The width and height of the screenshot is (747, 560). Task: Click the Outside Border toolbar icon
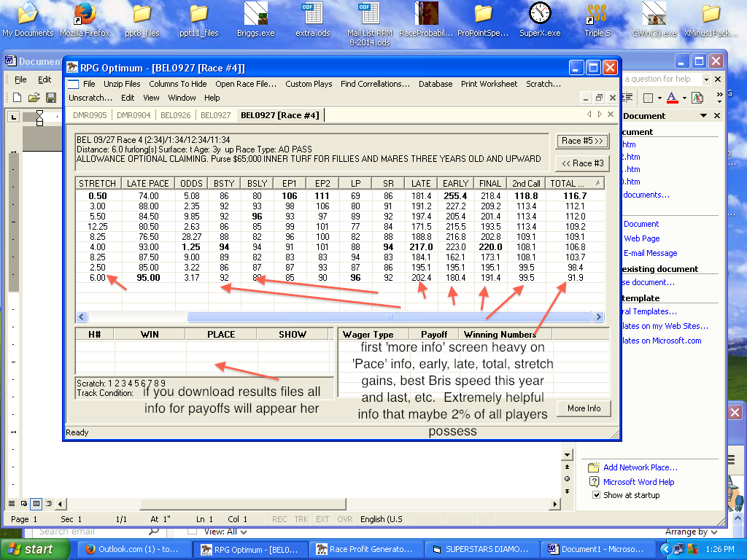click(x=648, y=97)
